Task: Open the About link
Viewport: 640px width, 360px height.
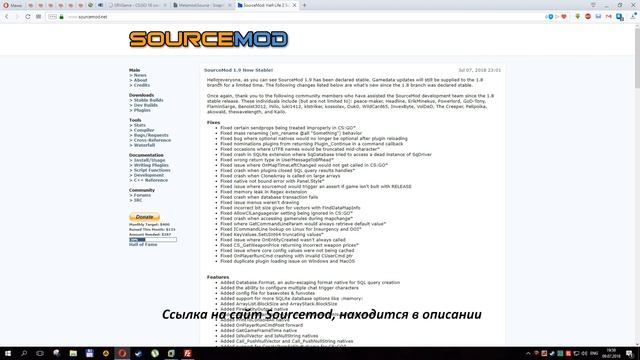Action: pyautogui.click(x=140, y=80)
